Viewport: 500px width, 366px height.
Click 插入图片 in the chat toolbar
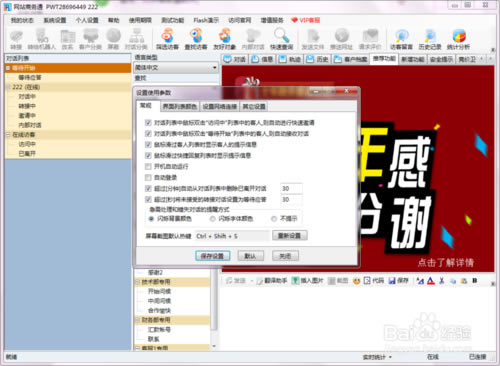(308, 281)
